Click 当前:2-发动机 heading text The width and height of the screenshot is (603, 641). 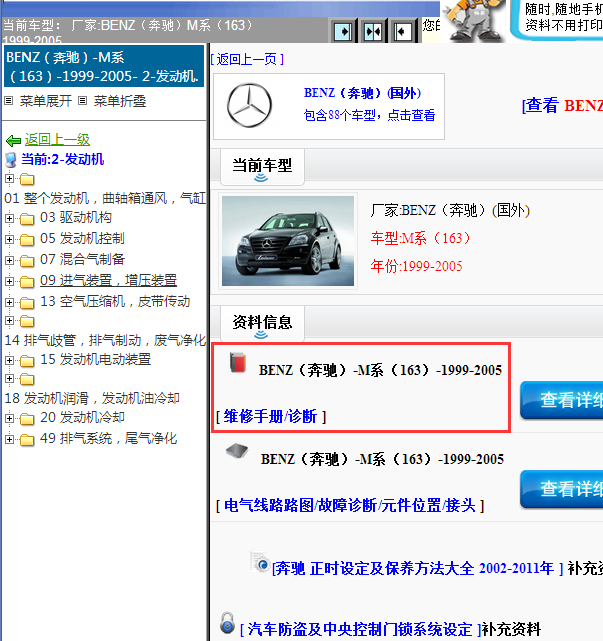(x=63, y=159)
